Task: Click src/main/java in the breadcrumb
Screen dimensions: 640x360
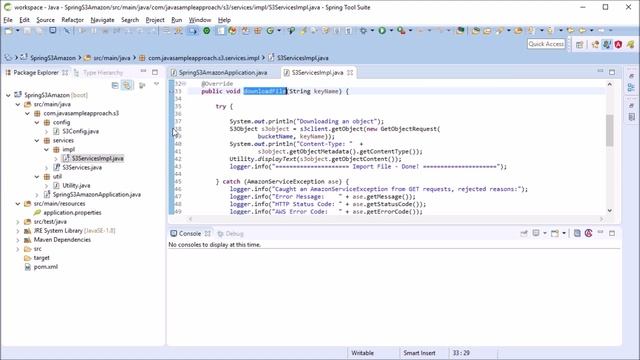Action: [111, 58]
